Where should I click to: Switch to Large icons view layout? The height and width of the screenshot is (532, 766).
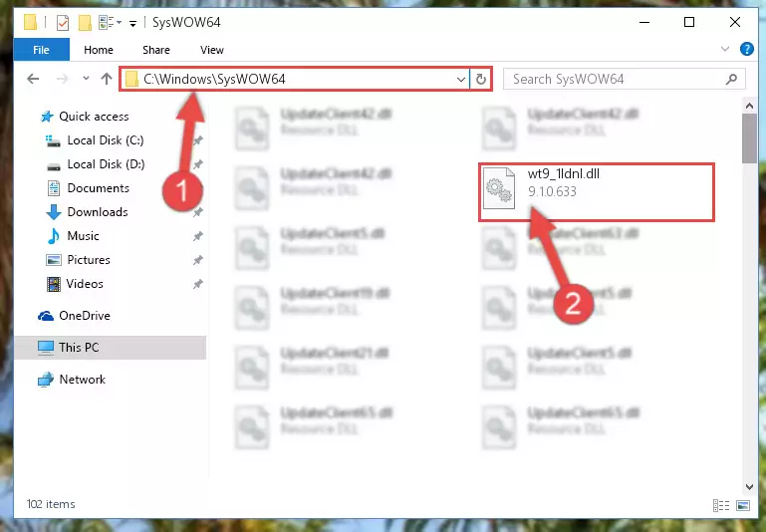point(743,506)
